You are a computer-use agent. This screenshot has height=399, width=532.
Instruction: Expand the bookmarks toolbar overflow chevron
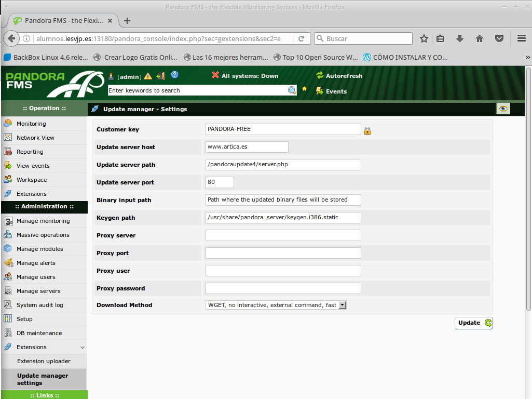point(527,58)
